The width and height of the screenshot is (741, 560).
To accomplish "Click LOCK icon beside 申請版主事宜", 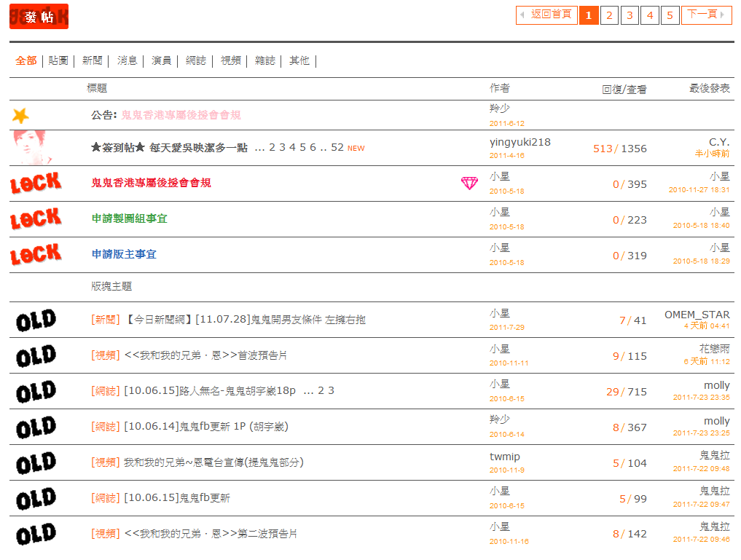I will click(36, 254).
